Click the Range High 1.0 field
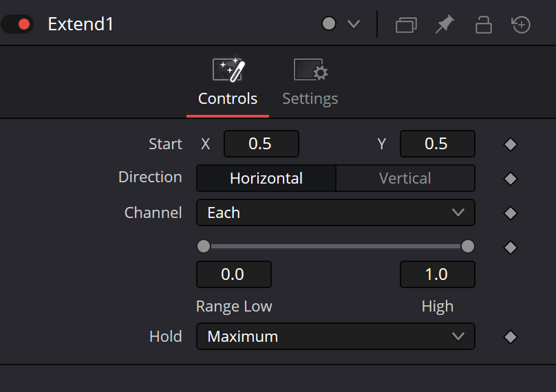The image size is (556, 392). pos(437,274)
